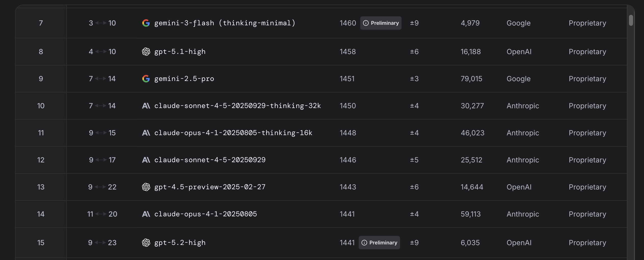Click Google logo beside gemini-3-flash
This screenshot has height=260, width=644.
coord(146,23)
